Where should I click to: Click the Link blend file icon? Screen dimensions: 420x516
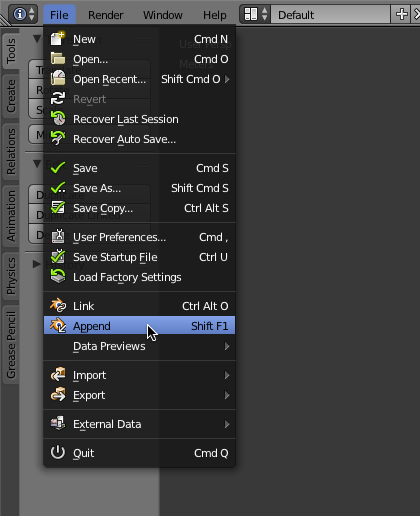[58, 305]
